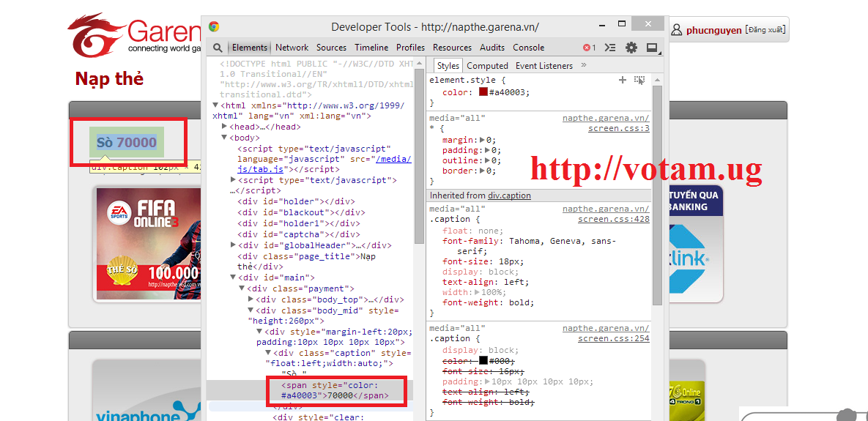Open the Audits panel
Image resolution: width=868 pixels, height=421 pixels.
coord(492,48)
